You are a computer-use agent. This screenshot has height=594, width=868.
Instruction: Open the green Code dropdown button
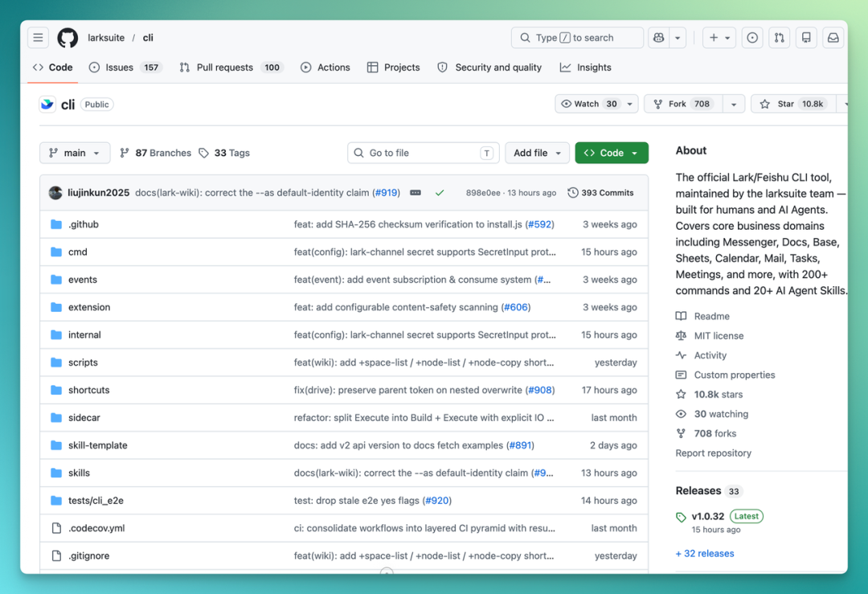pyautogui.click(x=611, y=153)
